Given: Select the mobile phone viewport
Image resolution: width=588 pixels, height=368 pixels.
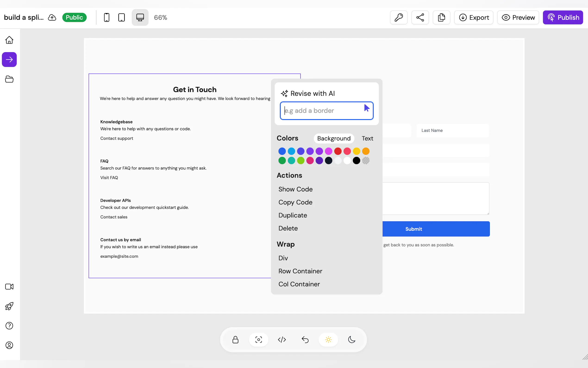Looking at the screenshot, I should pyautogui.click(x=106, y=18).
